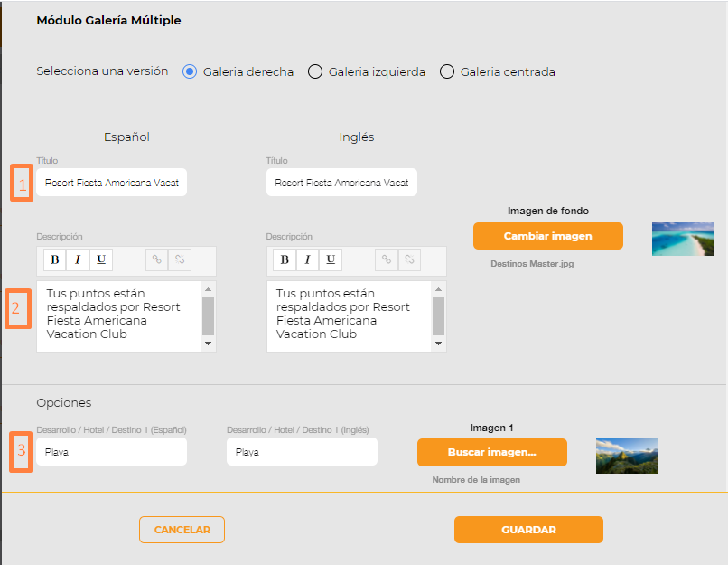Image resolution: width=728 pixels, height=565 pixels.
Task: Click scroll down arrow in Español description
Action: 208,344
